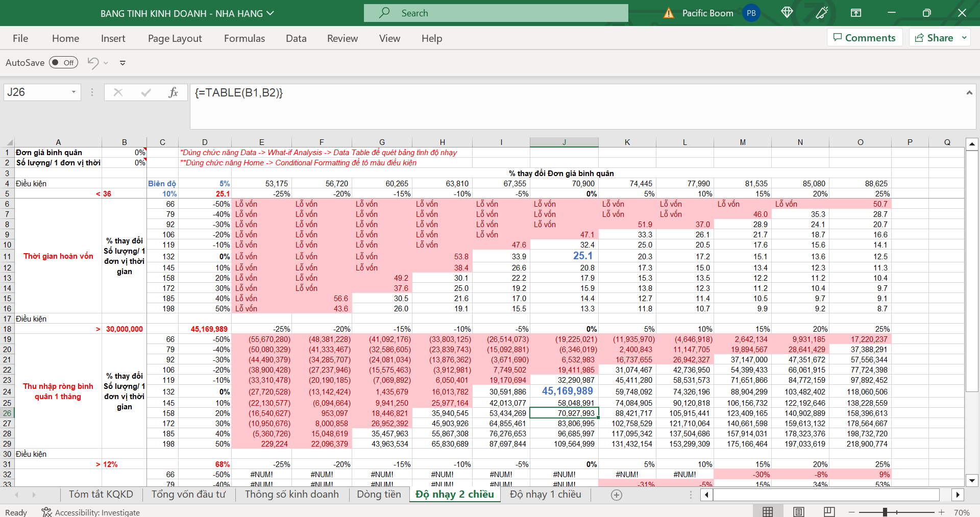Click the zoom slider handle
The height and width of the screenshot is (517, 980).
click(885, 512)
